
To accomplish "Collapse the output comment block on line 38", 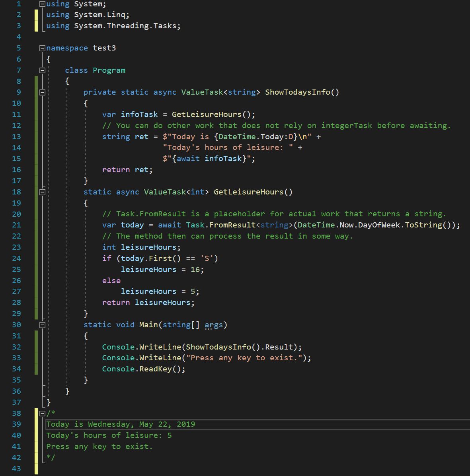I will click(43, 414).
